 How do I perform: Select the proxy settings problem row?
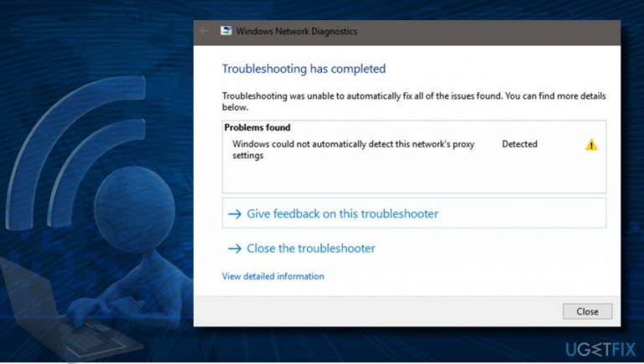click(414, 149)
